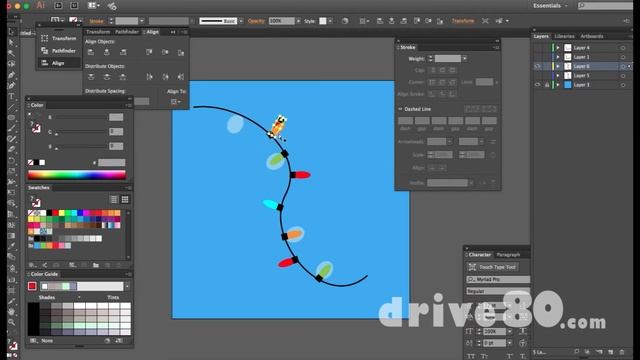Viewport: 640px width, 360px height.
Task: Open Adobe Stock via the St icon
Action: tap(74, 6)
